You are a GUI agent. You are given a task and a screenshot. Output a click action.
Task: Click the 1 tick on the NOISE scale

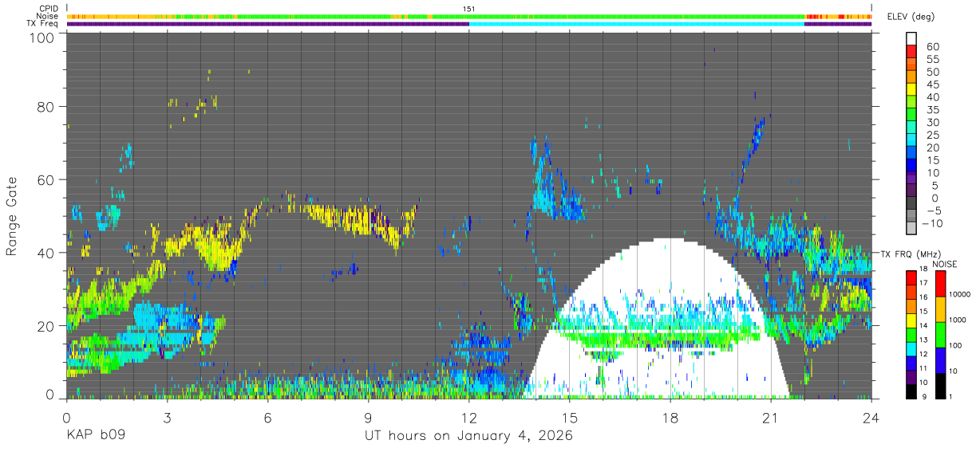click(x=950, y=396)
